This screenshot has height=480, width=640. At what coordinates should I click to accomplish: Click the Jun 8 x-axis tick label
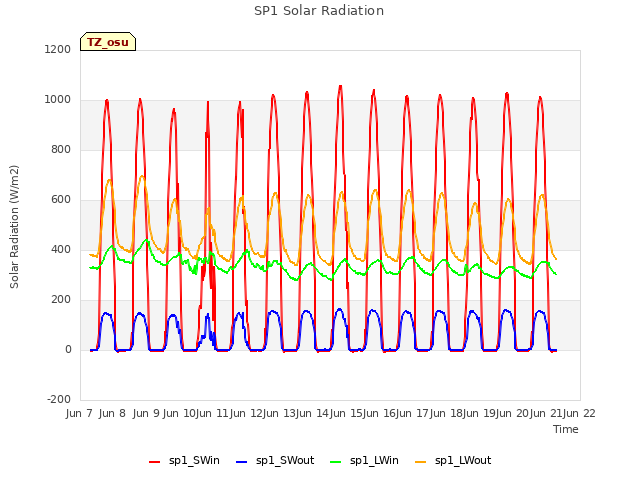pyautogui.click(x=112, y=413)
